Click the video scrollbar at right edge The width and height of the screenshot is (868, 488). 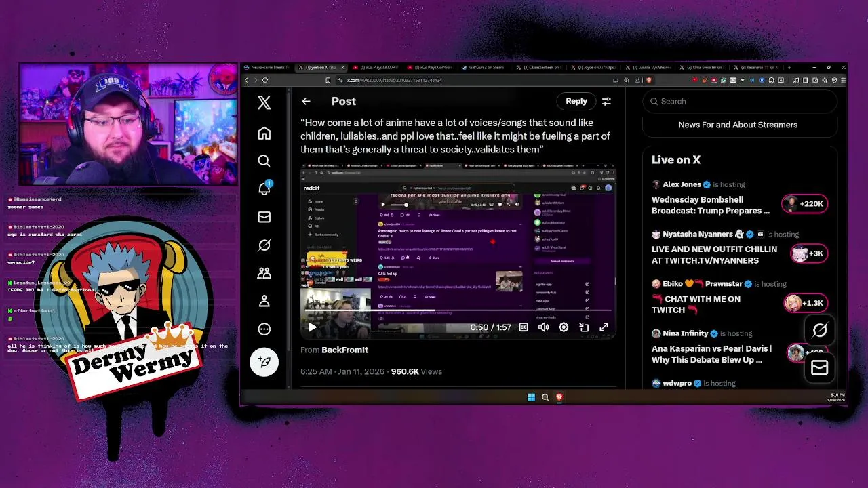(616, 280)
